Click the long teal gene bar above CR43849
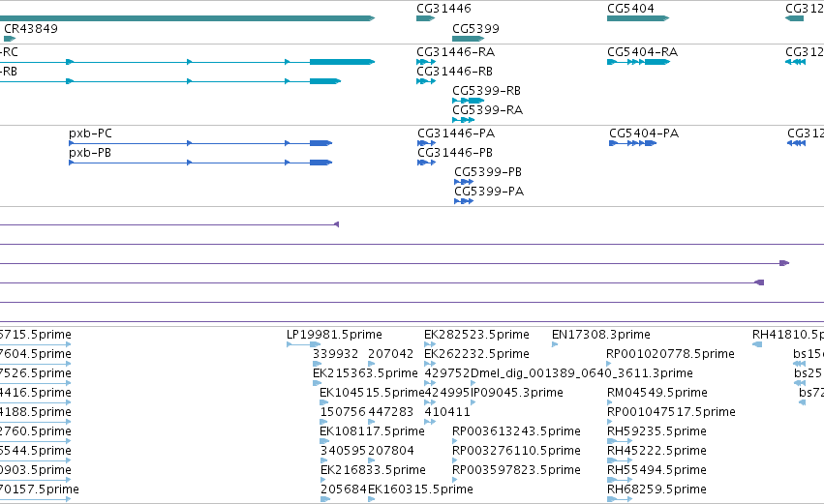 187,18
